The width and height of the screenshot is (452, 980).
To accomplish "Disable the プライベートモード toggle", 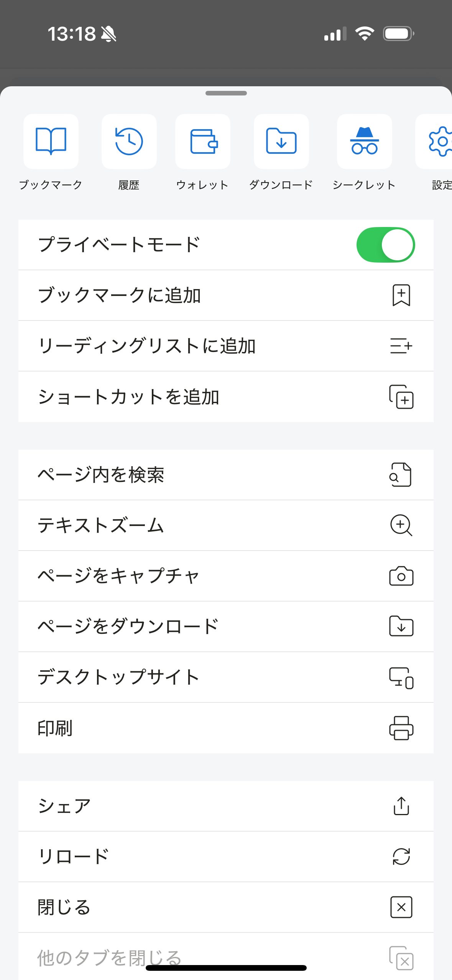I will coord(385,245).
